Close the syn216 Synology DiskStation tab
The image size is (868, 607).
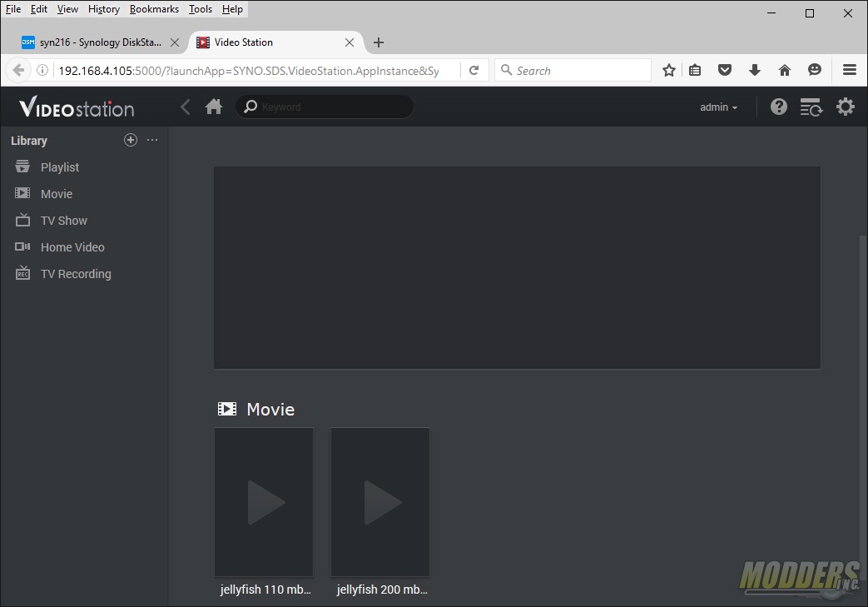(175, 42)
